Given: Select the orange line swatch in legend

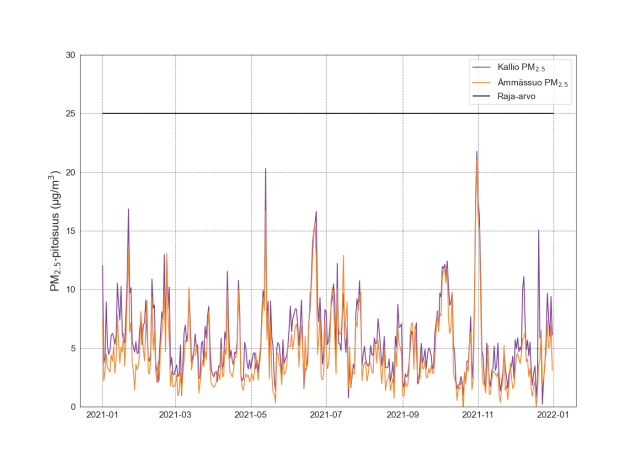Looking at the screenshot, I should pos(483,82).
